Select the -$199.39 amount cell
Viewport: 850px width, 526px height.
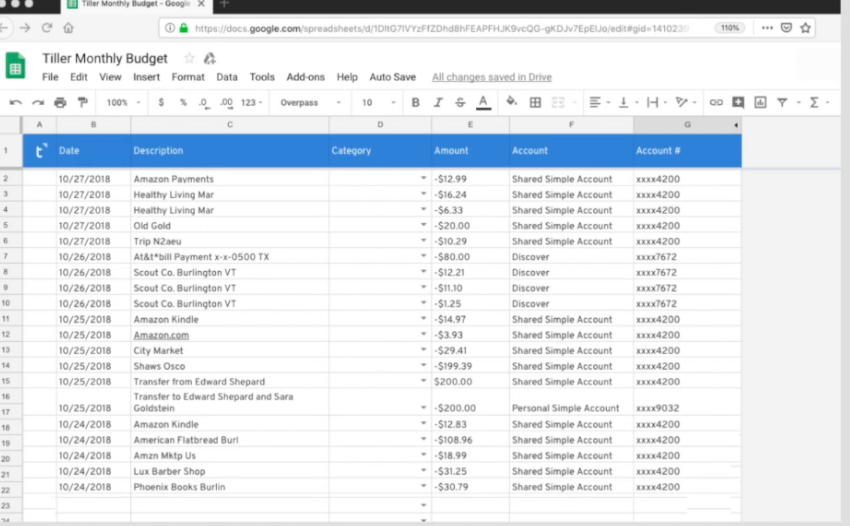pyautogui.click(x=470, y=366)
